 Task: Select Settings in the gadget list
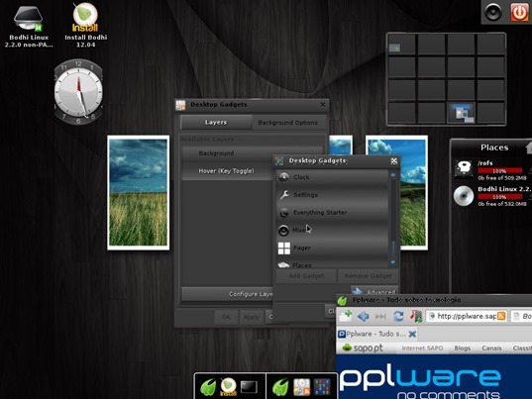coord(333,195)
